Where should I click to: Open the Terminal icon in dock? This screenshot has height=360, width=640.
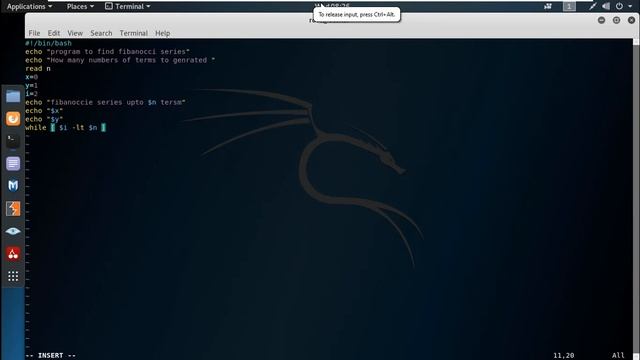click(x=13, y=141)
